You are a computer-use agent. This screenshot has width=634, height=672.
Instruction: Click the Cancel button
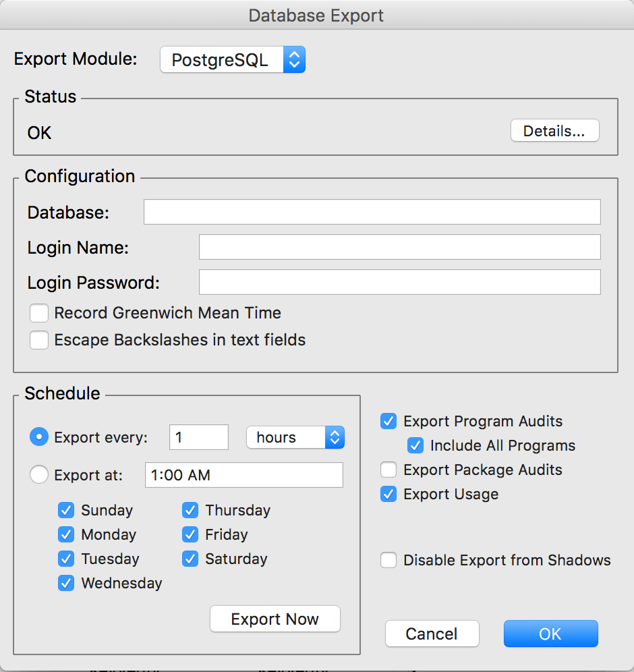(x=432, y=634)
